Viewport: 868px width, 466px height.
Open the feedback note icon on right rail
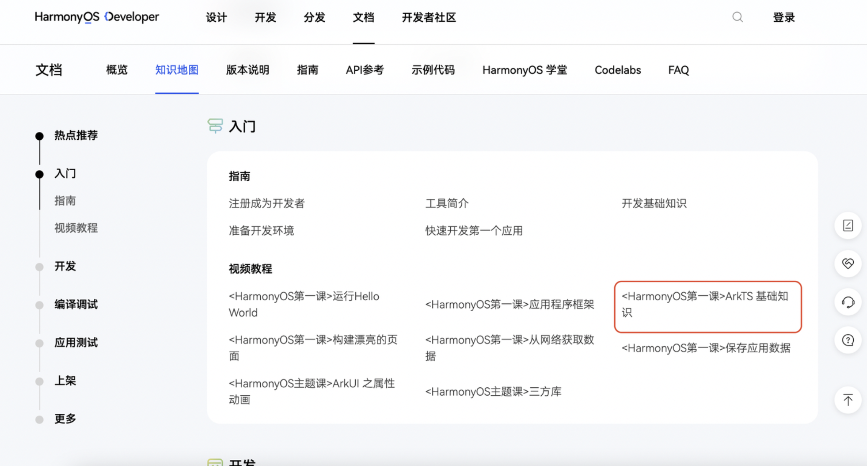point(848,226)
